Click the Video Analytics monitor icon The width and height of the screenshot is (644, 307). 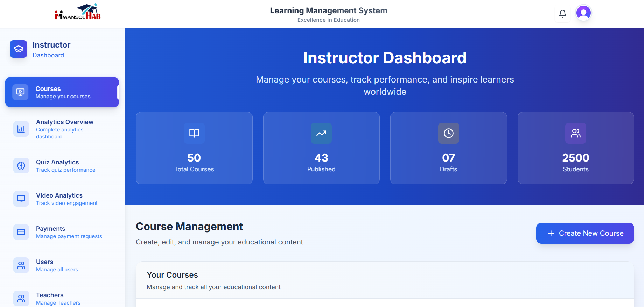pyautogui.click(x=21, y=199)
